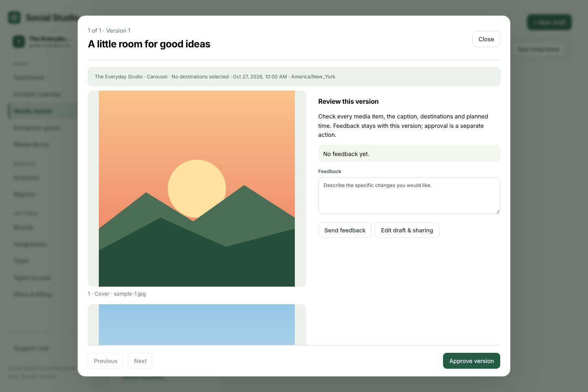Click the review instructions paragraph
Image resolution: width=588 pixels, height=392 pixels.
[409, 126]
